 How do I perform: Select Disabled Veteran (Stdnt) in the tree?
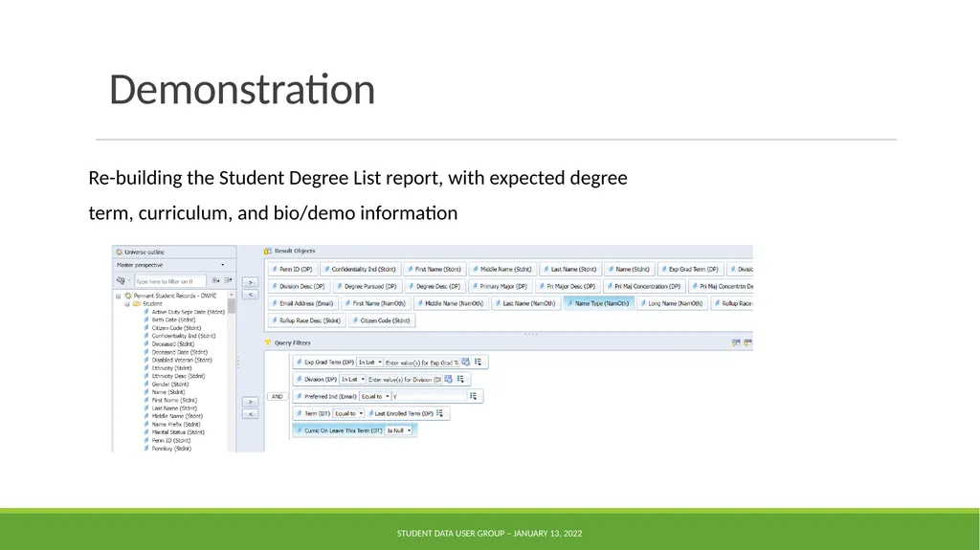click(x=181, y=360)
